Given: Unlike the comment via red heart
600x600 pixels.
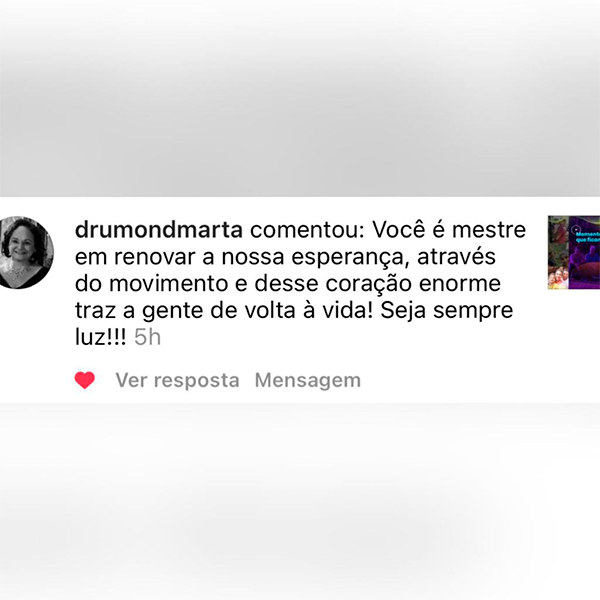Looking at the screenshot, I should [x=85, y=380].
